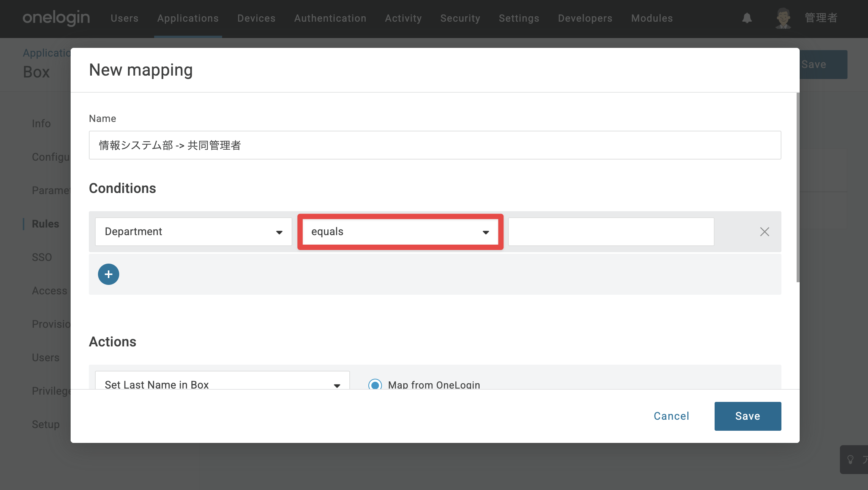
Task: Add a new condition with plus button
Action: tap(109, 274)
